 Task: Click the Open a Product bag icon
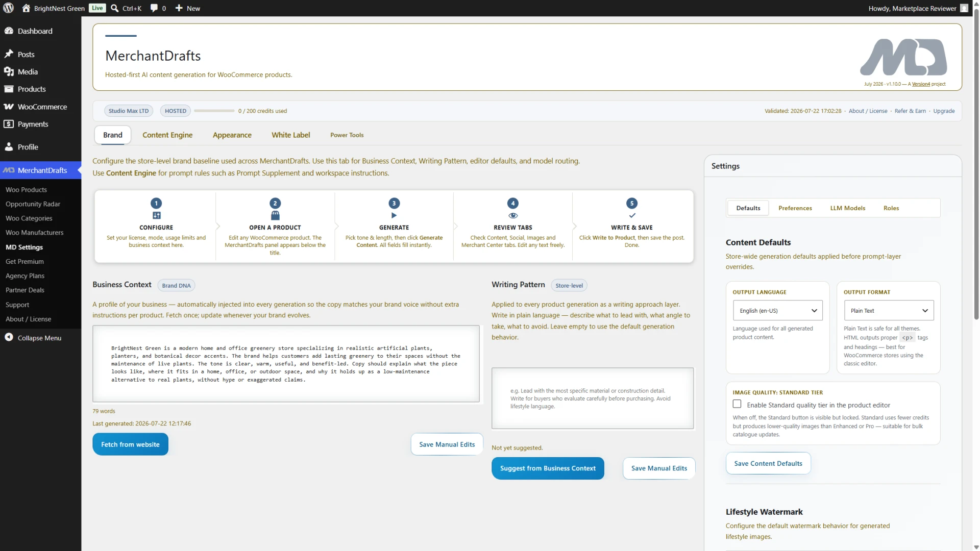click(x=275, y=215)
